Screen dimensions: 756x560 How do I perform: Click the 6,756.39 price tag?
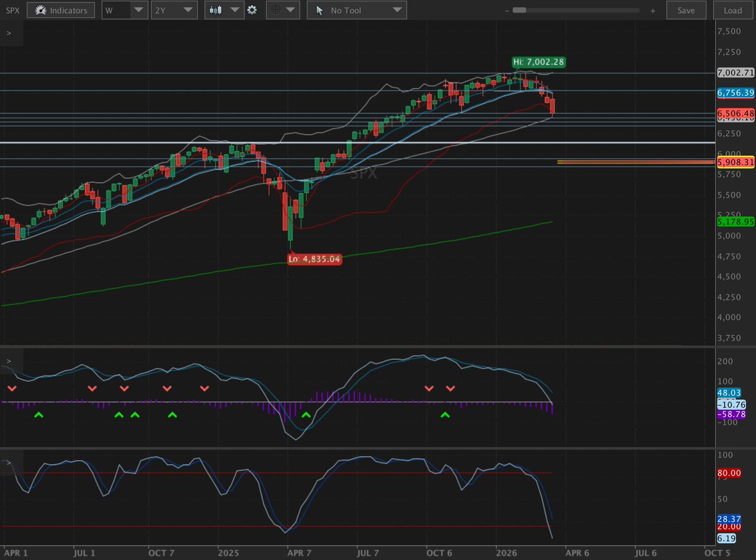pyautogui.click(x=736, y=93)
